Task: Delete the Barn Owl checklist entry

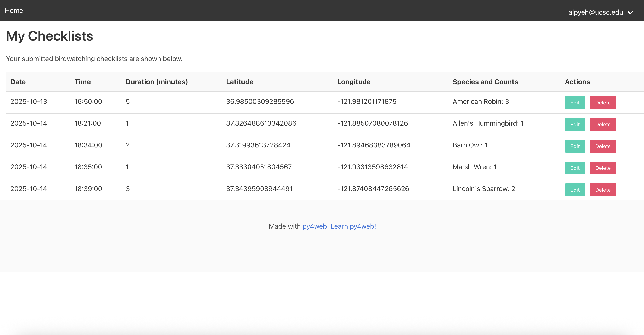Action: click(603, 146)
